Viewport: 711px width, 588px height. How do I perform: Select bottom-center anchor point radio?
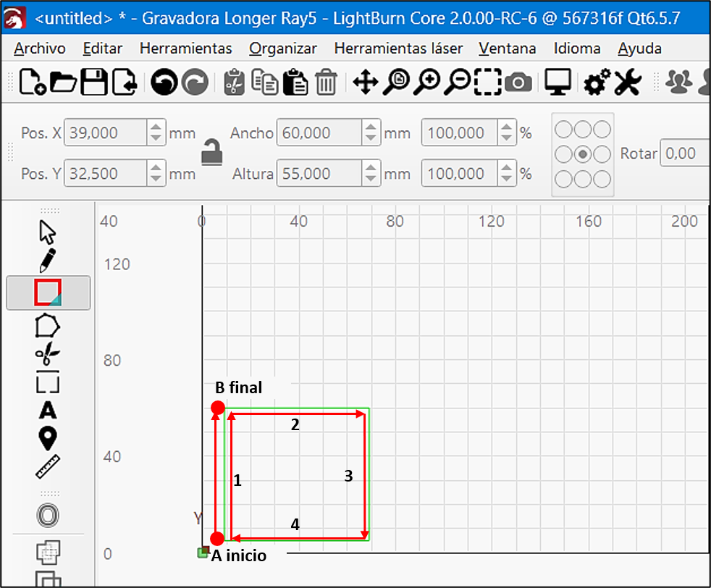pos(583,179)
